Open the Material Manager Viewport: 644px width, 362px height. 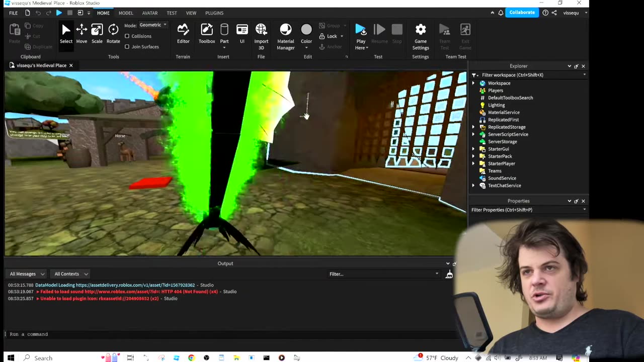point(286,37)
